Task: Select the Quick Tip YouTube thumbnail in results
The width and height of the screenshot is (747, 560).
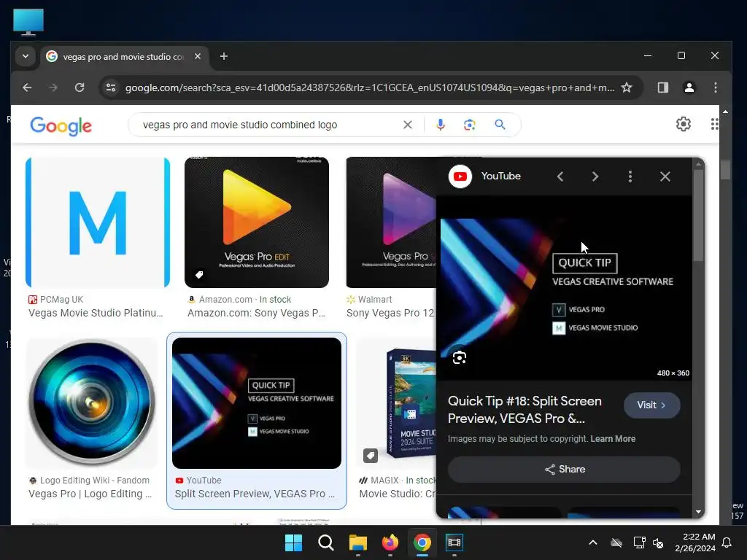Action: 257,402
